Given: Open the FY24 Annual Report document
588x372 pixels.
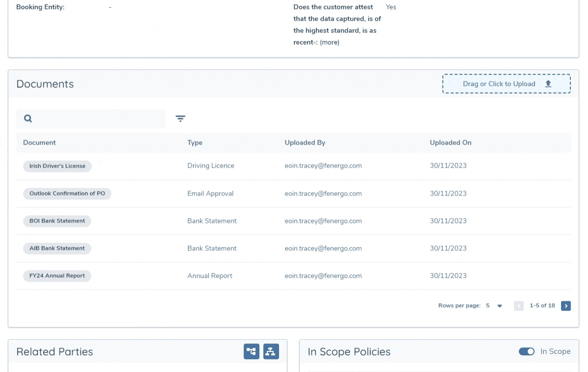Looking at the screenshot, I should (x=57, y=276).
